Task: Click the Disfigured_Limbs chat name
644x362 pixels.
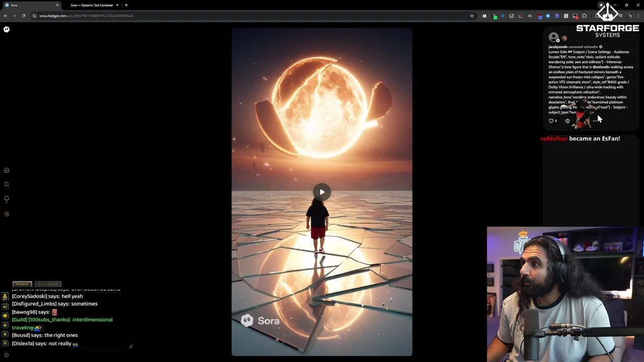Action: click(34, 304)
